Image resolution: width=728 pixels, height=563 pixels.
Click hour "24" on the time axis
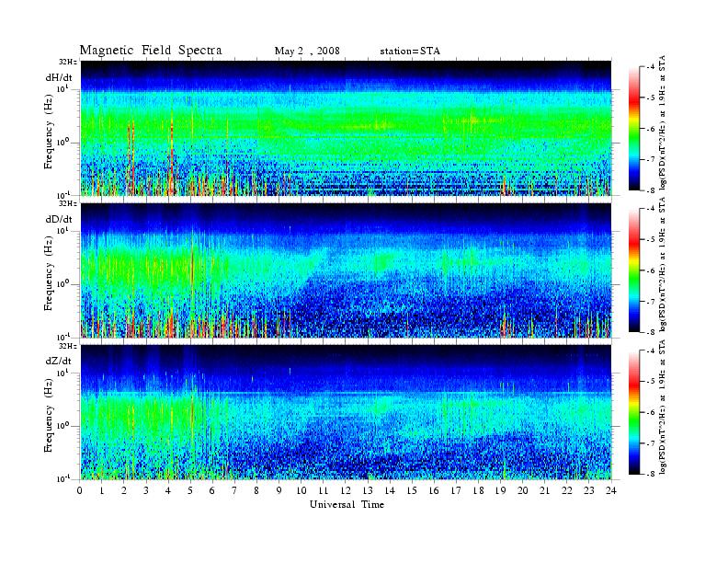[x=611, y=491]
